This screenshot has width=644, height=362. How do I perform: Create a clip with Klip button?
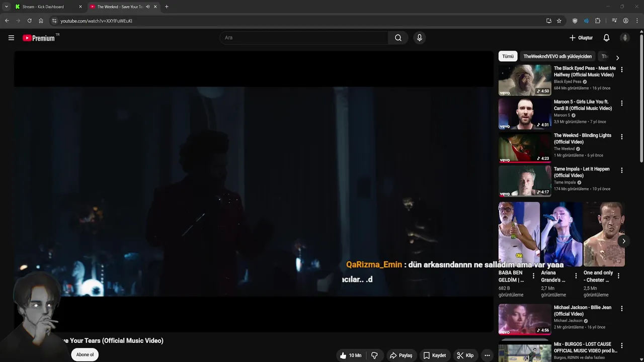tap(465, 355)
